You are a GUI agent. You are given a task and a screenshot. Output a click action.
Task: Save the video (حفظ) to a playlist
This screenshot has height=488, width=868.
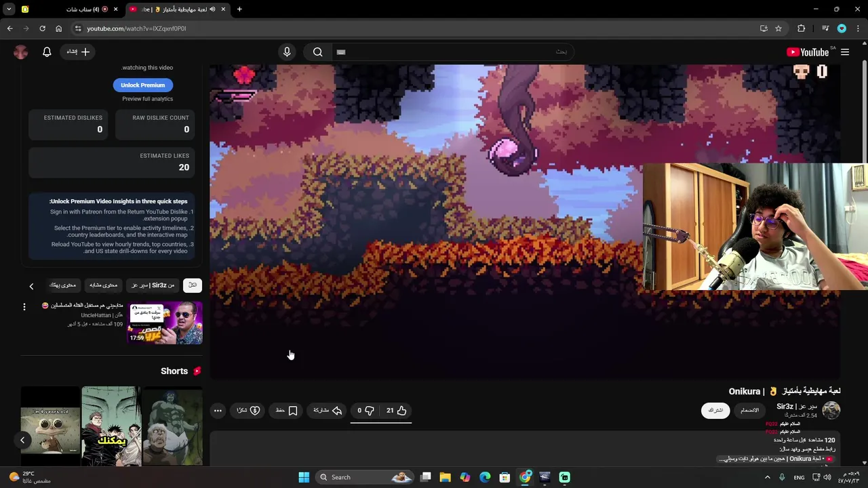(287, 410)
